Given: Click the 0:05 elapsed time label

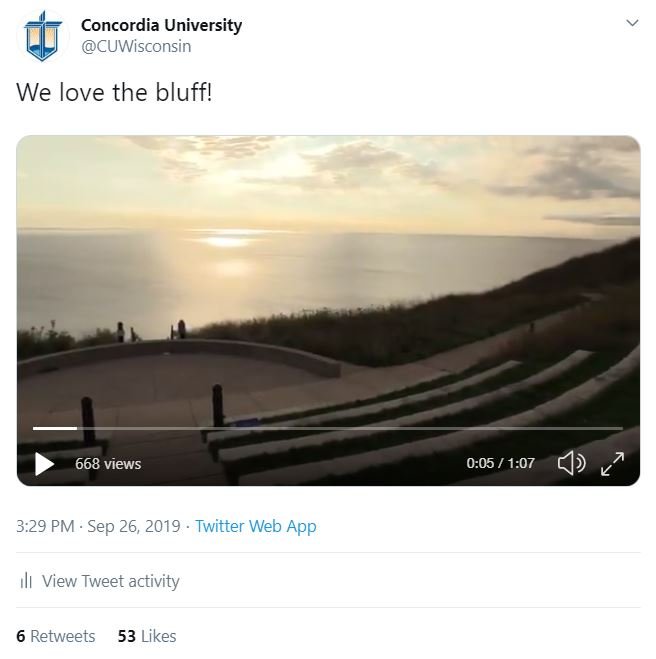Looking at the screenshot, I should pyautogui.click(x=481, y=464).
